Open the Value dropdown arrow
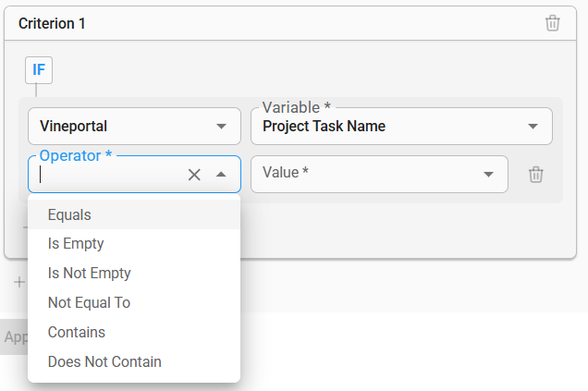588x391 pixels. coord(488,175)
